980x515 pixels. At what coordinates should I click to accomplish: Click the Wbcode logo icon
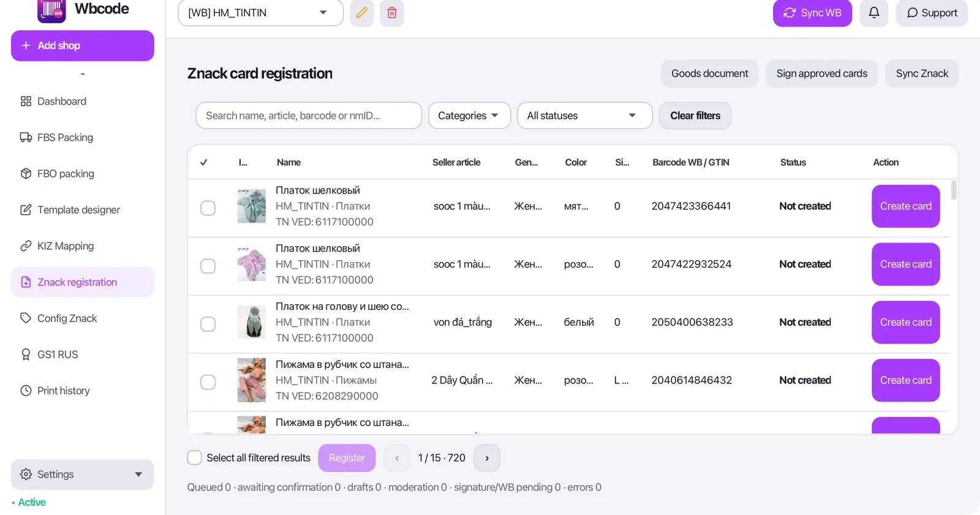[x=51, y=10]
